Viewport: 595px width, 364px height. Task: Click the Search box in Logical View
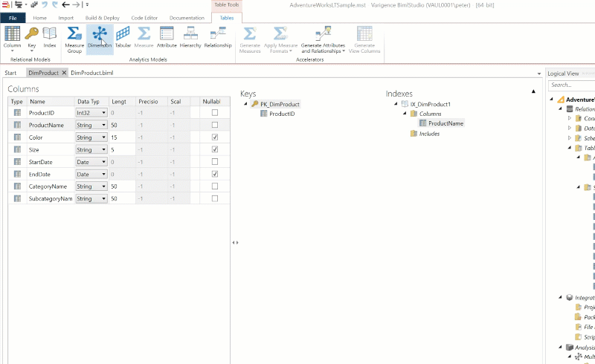click(572, 85)
